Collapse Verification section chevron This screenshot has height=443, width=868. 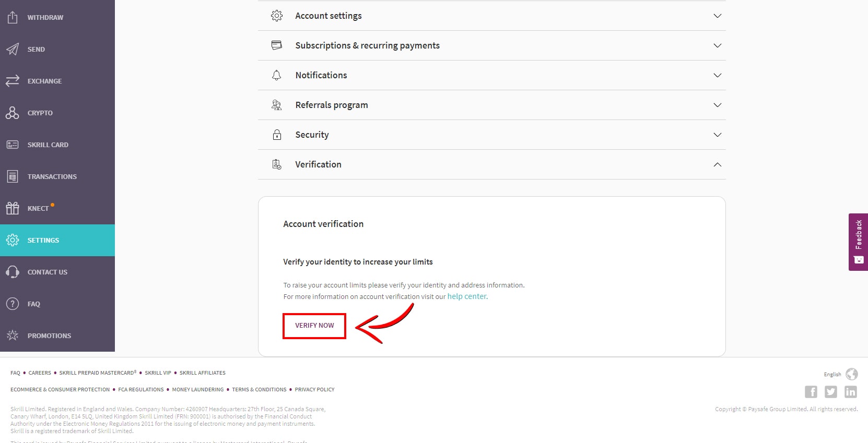718,164
